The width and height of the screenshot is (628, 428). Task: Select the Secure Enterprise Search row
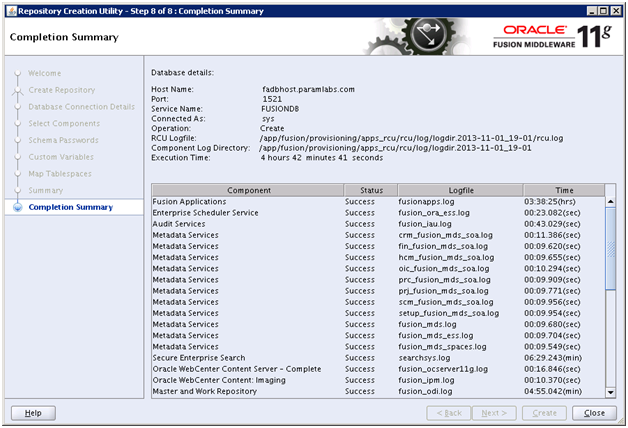point(378,358)
